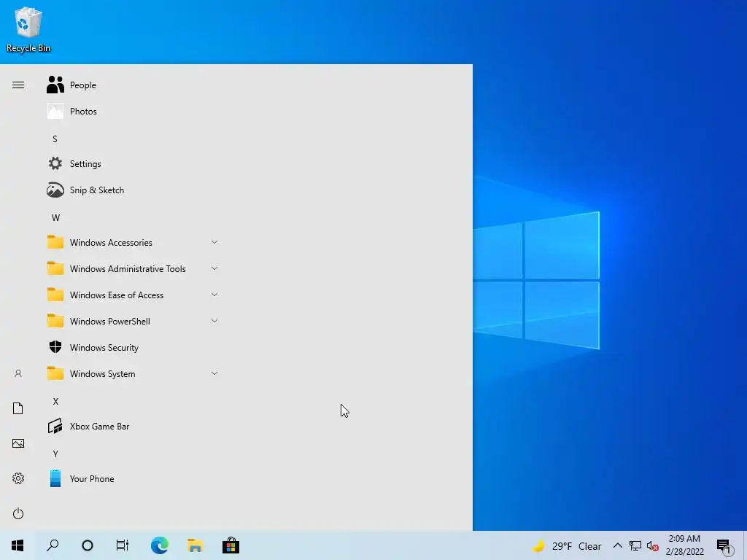Launch Settings via its gear icon in app list
747x560 pixels.
55,163
